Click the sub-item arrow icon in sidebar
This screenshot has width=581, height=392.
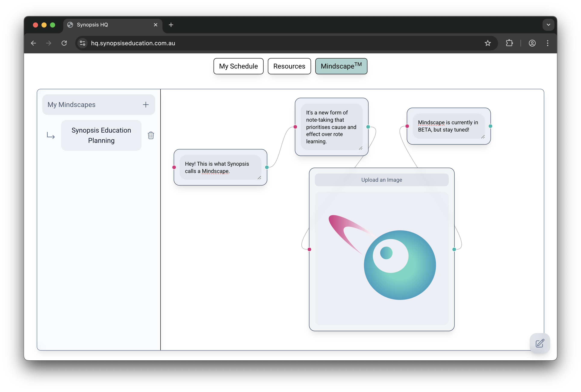pyautogui.click(x=51, y=136)
